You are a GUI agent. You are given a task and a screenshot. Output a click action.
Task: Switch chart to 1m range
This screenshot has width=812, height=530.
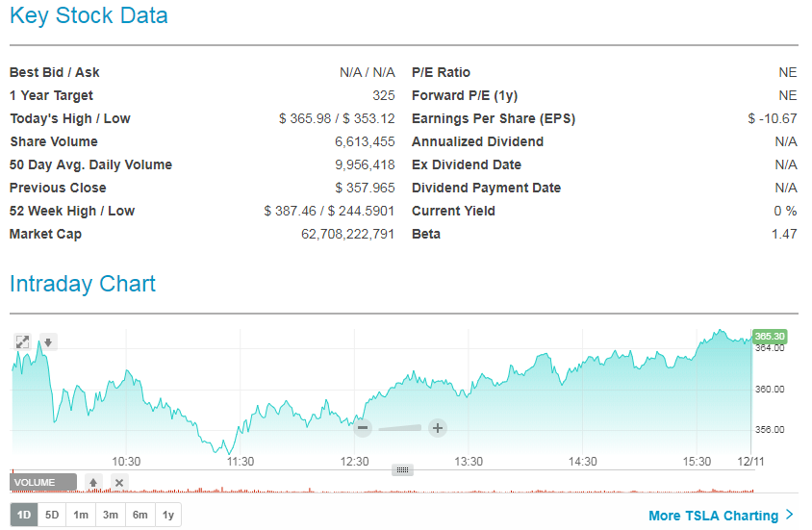point(81,515)
